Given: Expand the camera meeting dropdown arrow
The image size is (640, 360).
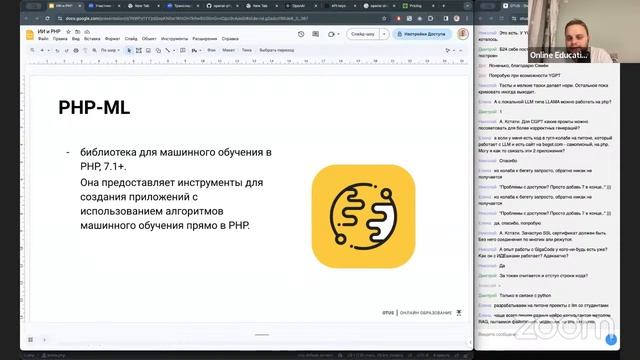Looking at the screenshot, I should click(338, 34).
